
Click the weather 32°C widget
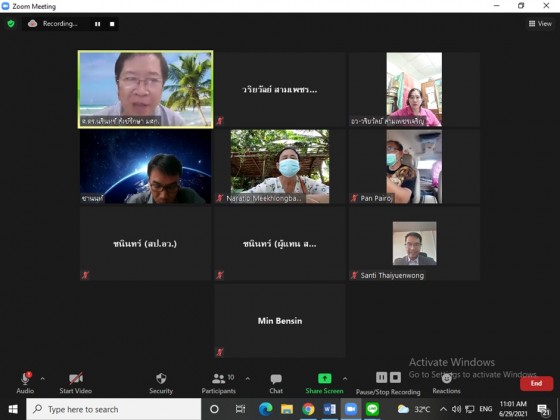click(414, 409)
